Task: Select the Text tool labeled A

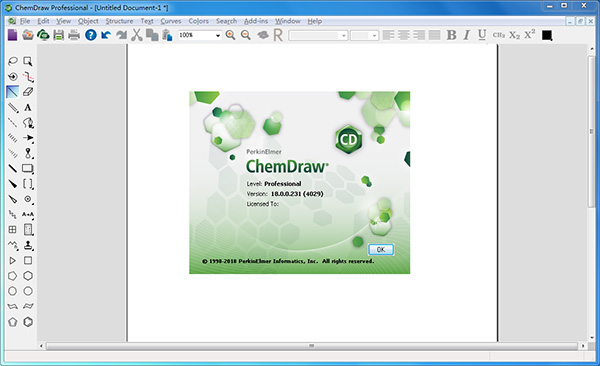Action: [x=28, y=108]
